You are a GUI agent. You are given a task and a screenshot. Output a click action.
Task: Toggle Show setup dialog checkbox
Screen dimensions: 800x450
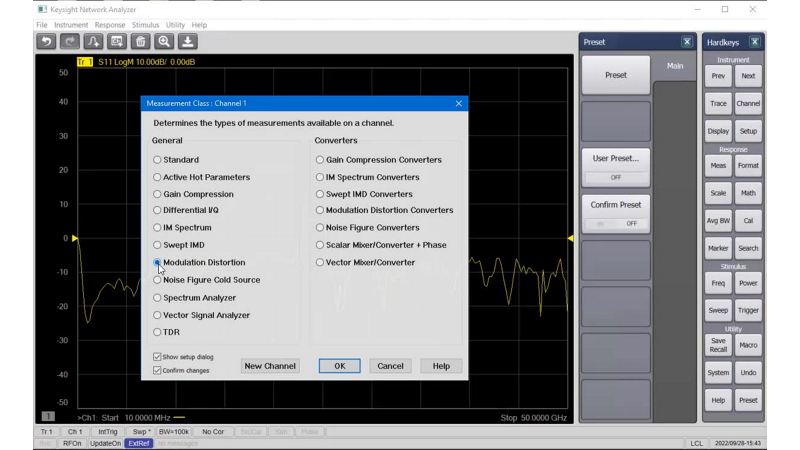(x=157, y=357)
